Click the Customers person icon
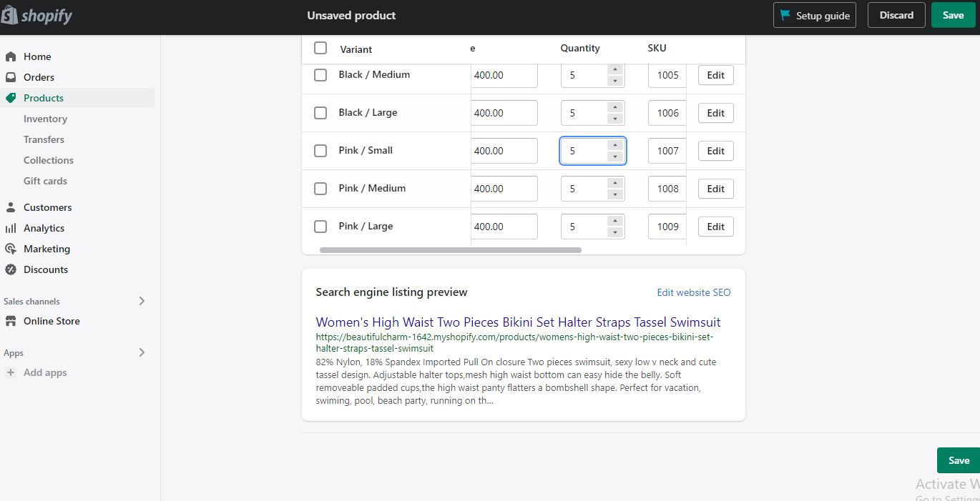980x501 pixels. 11,207
